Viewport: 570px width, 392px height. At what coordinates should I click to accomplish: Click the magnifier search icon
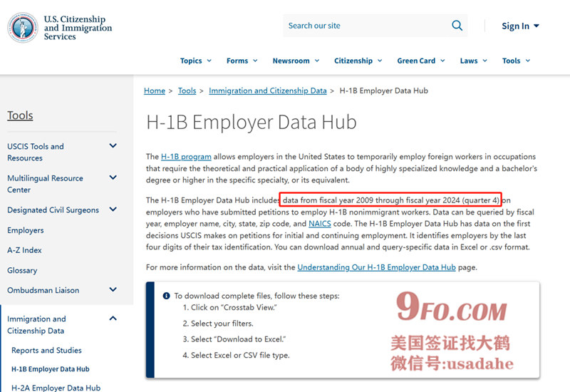pos(457,26)
